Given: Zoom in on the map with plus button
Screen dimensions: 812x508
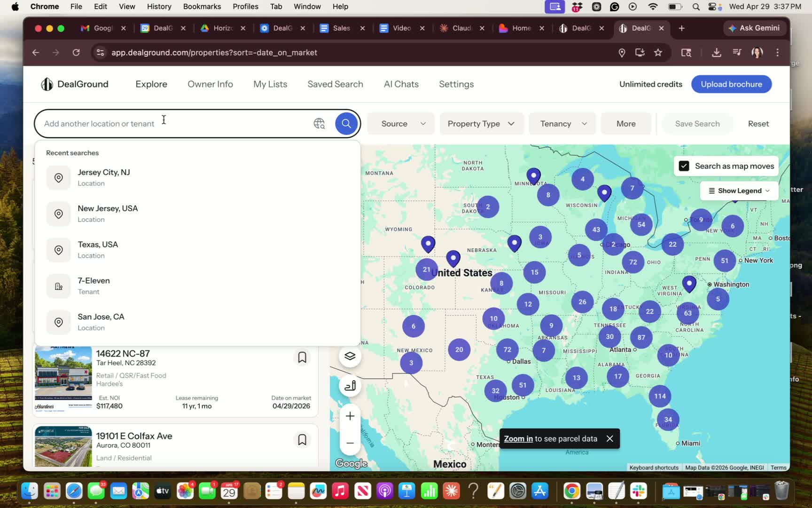Looking at the screenshot, I should (x=350, y=416).
